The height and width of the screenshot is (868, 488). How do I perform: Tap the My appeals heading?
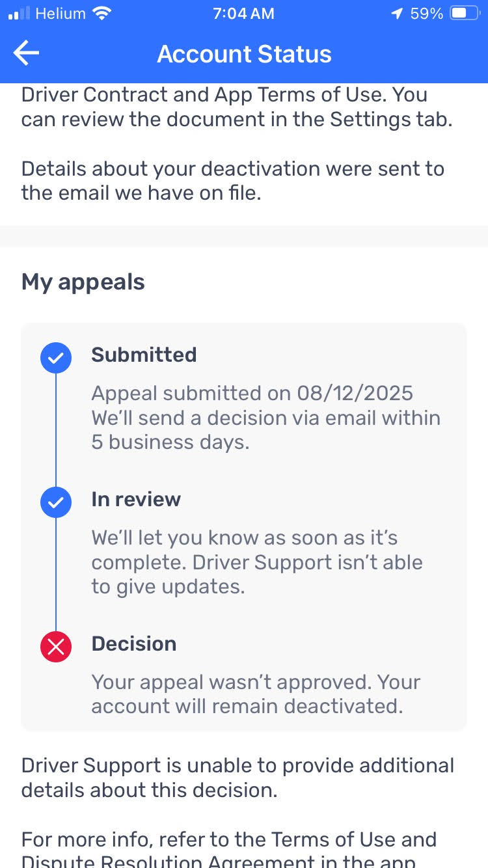(83, 282)
